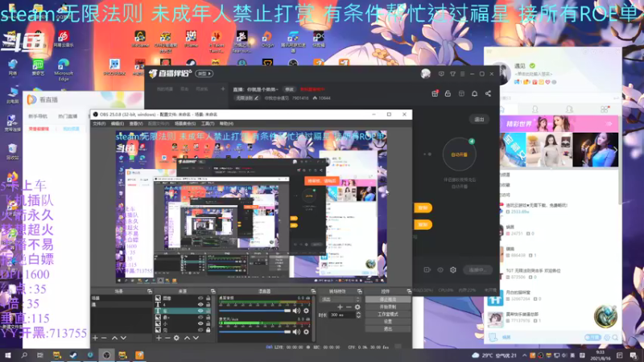Open the 淡出 transition dropdown
This screenshot has height=362, width=644.
click(x=340, y=299)
